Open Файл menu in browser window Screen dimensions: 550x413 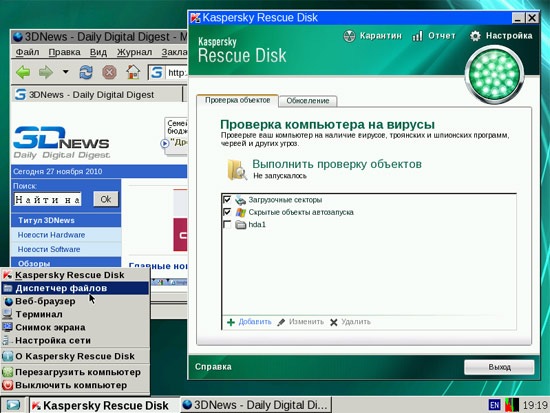click(x=27, y=52)
